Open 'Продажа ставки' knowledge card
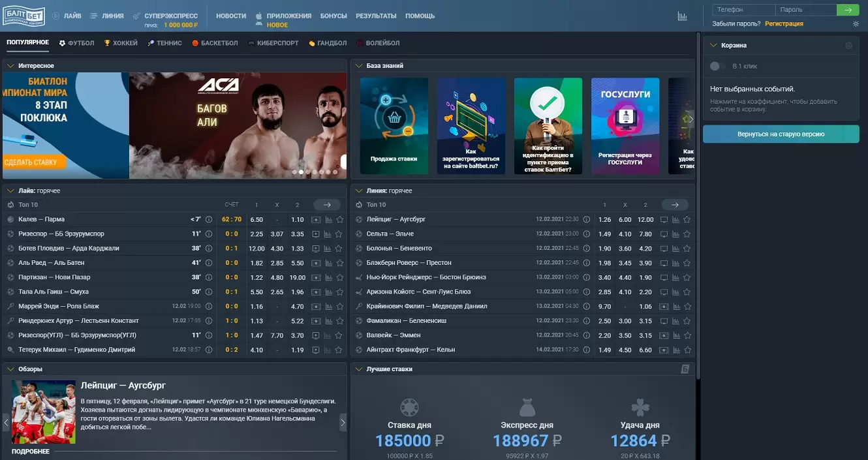868x460 pixels. tap(394, 126)
